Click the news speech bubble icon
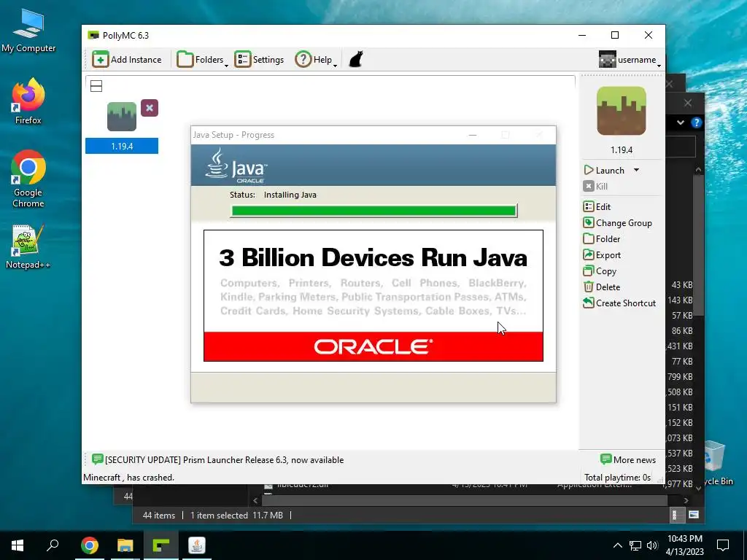Image resolution: width=747 pixels, height=560 pixels. pyautogui.click(x=97, y=459)
